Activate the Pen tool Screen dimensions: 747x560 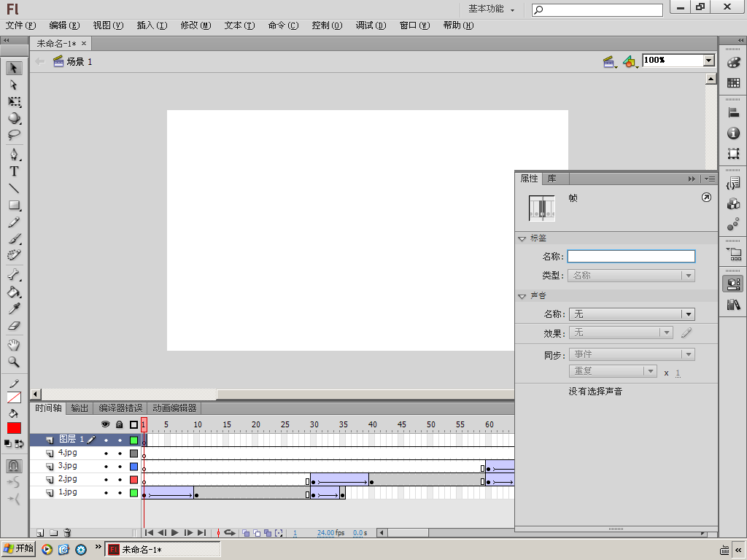tap(14, 155)
